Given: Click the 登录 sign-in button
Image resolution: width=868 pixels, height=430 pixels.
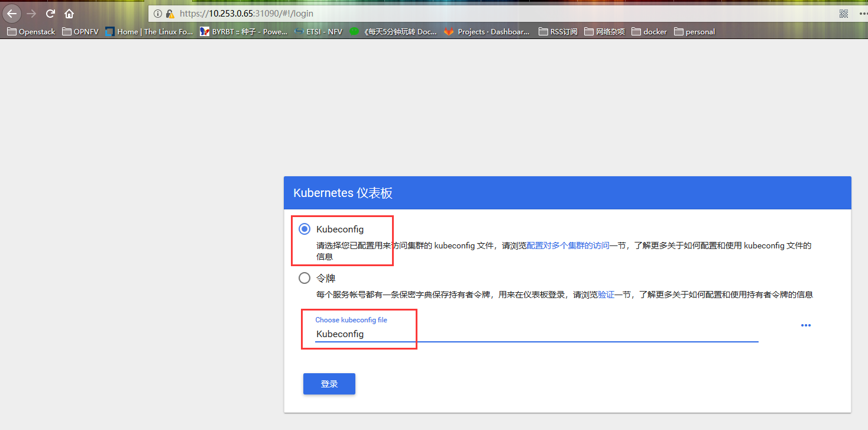Looking at the screenshot, I should click(x=329, y=384).
